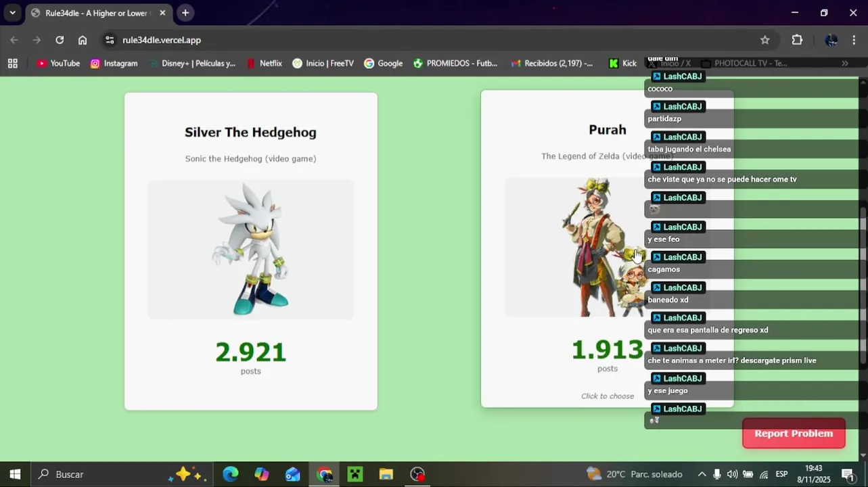The height and width of the screenshot is (487, 868).
Task: Click the taskbar Buscar search box
Action: pos(120,474)
